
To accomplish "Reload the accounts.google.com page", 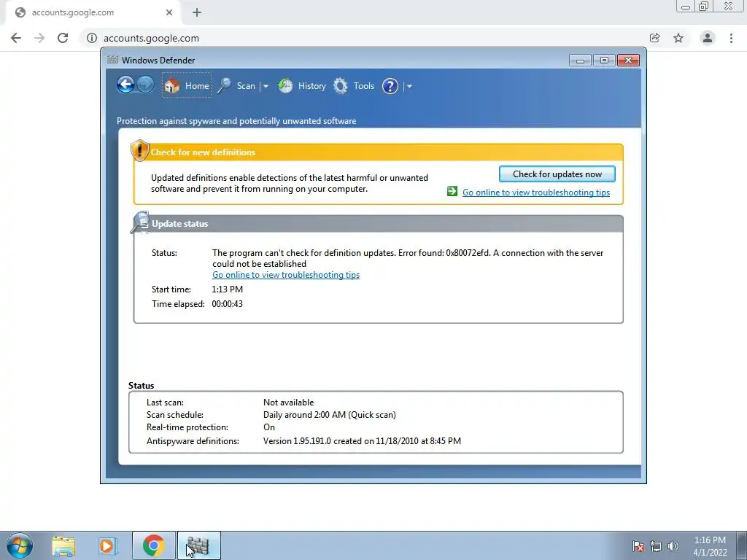I will coord(63,38).
